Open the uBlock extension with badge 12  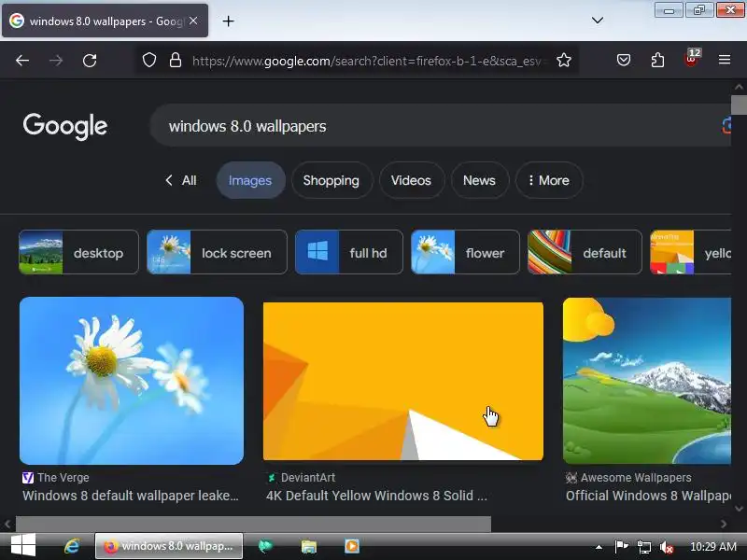tap(692, 59)
